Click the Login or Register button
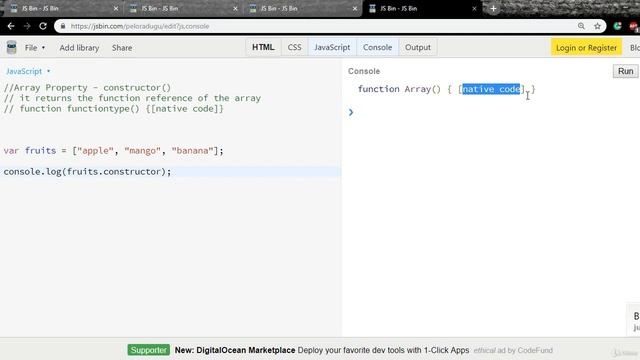The height and width of the screenshot is (360, 640). coord(586,48)
